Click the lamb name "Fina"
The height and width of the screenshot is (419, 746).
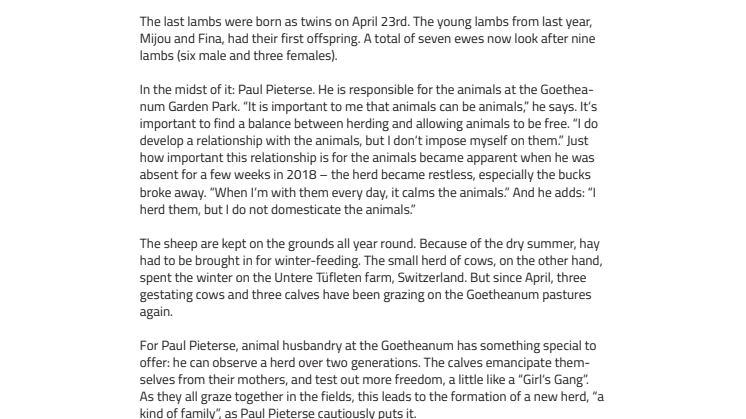pos(210,39)
